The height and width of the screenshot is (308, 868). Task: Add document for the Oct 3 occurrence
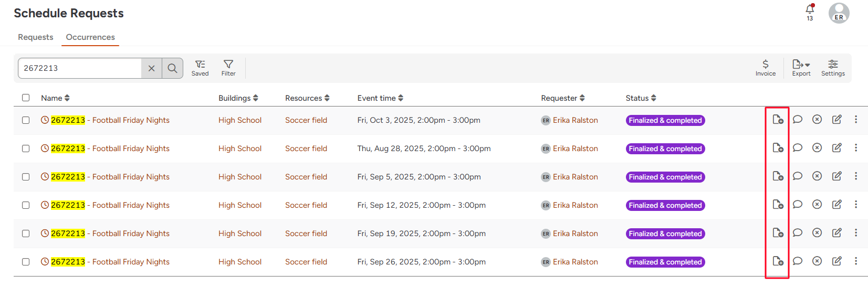click(x=778, y=120)
